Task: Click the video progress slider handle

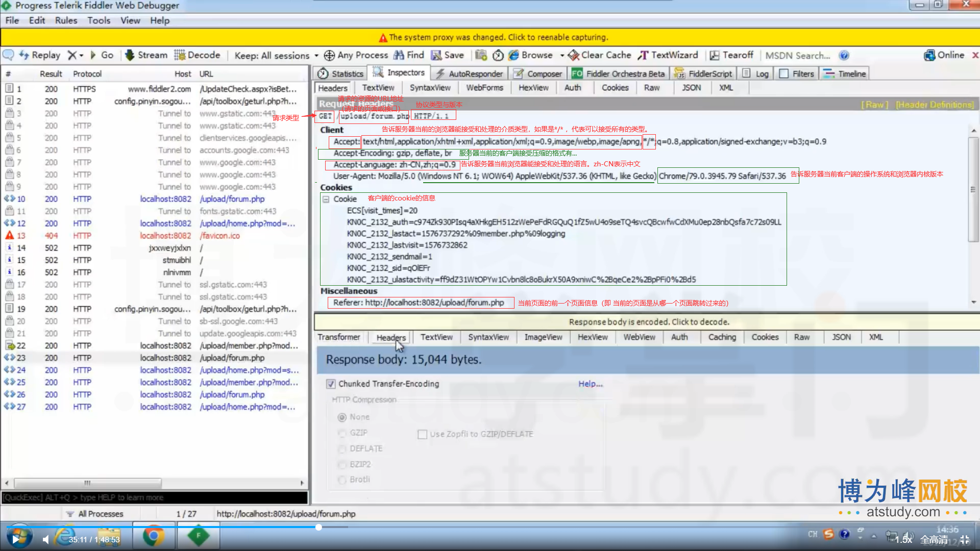Action: click(x=318, y=527)
